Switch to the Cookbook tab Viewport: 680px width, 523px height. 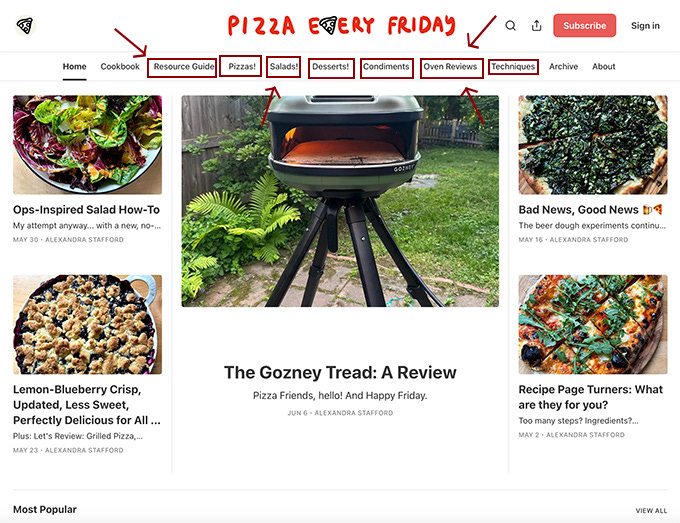click(120, 66)
